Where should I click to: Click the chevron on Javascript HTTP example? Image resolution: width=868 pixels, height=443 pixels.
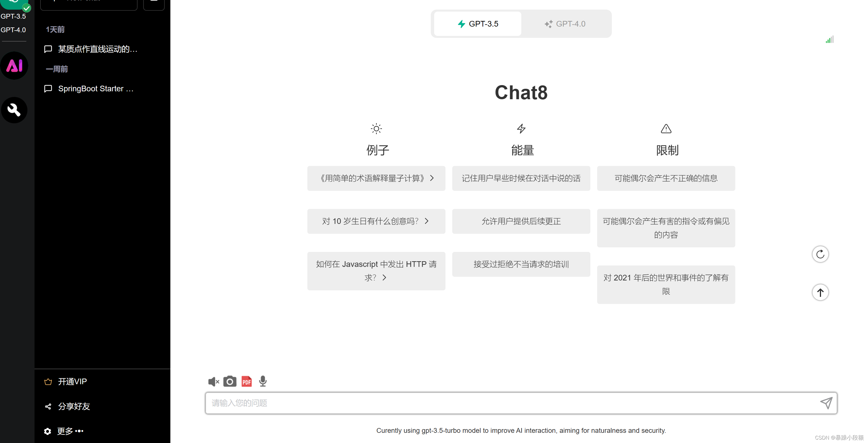pyautogui.click(x=384, y=278)
